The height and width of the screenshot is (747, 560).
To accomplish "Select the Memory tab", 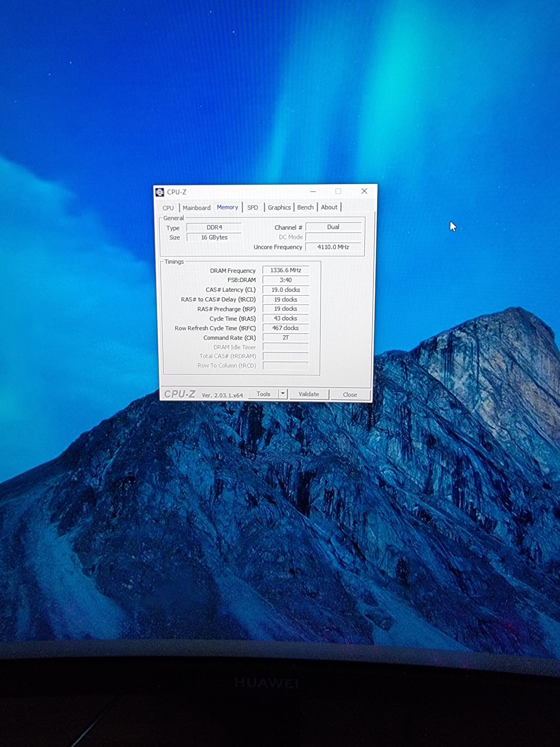I will [x=227, y=207].
